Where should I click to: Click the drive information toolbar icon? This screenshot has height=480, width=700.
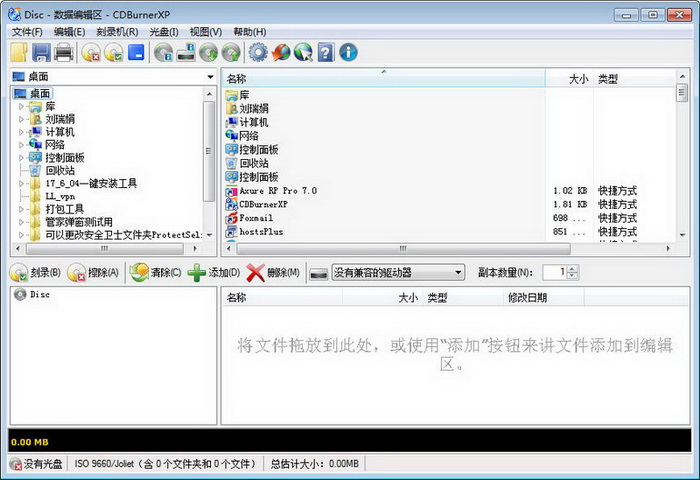[186, 52]
